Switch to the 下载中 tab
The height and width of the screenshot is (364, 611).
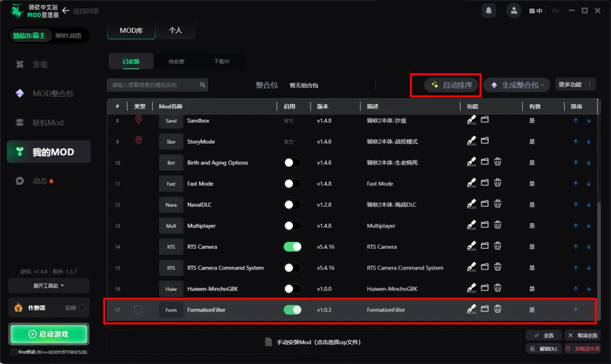(222, 62)
